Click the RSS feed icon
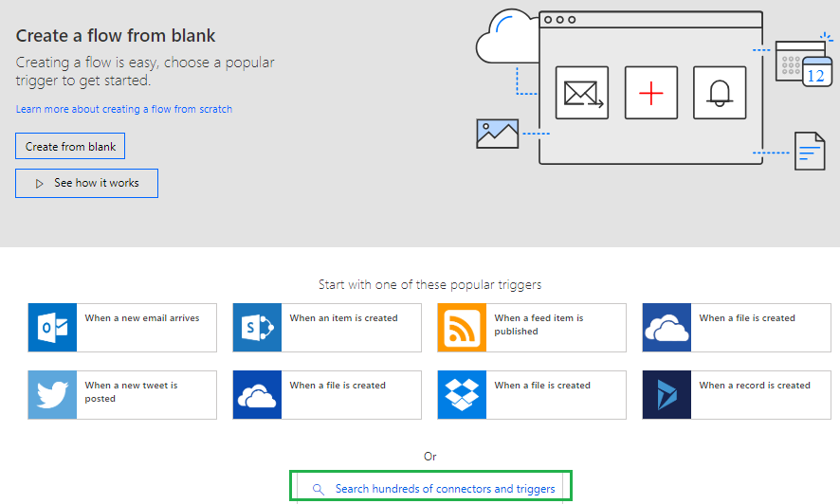This screenshot has width=840, height=504. (462, 328)
